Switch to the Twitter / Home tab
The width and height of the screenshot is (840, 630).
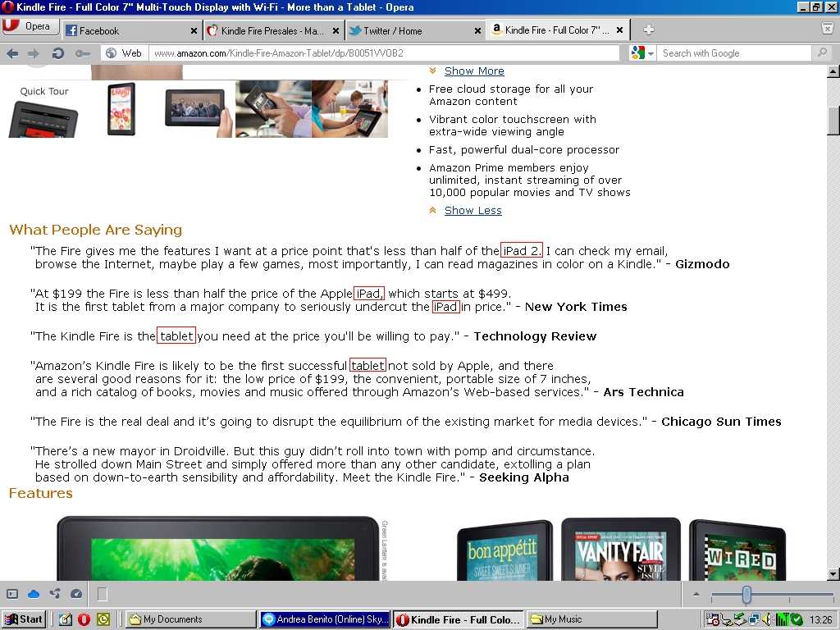(414, 30)
